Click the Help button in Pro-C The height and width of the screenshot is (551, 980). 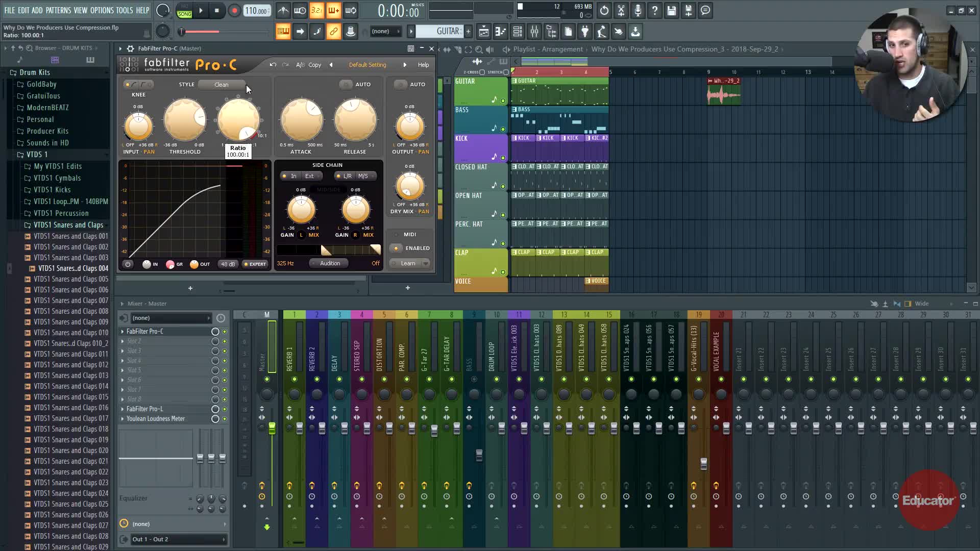423,65
